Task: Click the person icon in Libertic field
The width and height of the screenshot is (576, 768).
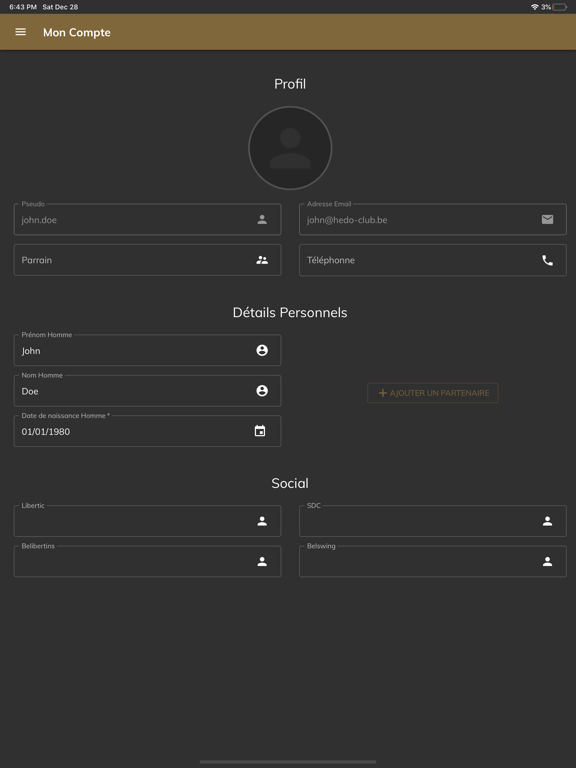Action: 262,521
